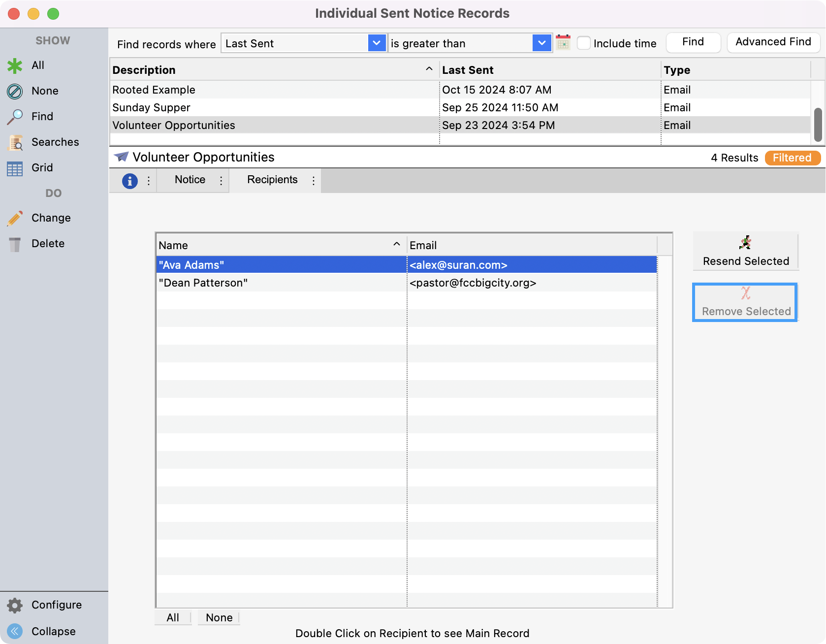Select the All icon in the Show sidebar
Image resolution: width=826 pixels, height=644 pixels.
coord(15,65)
